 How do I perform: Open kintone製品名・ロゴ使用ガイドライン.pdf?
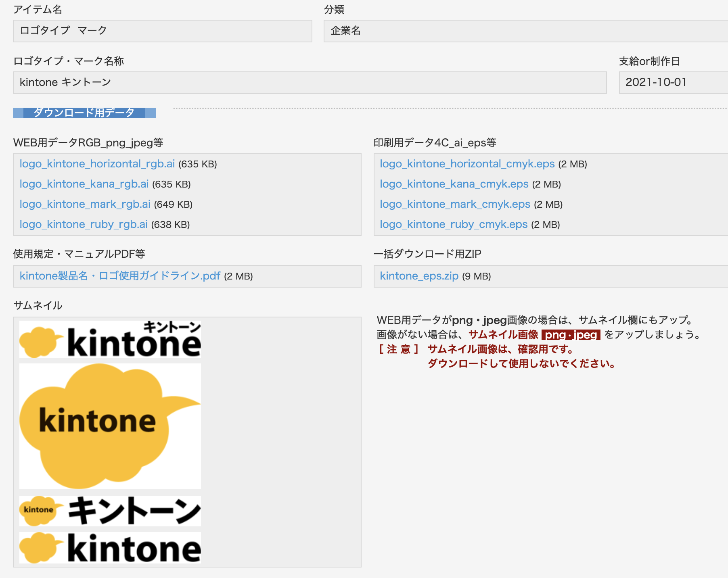pos(120,276)
